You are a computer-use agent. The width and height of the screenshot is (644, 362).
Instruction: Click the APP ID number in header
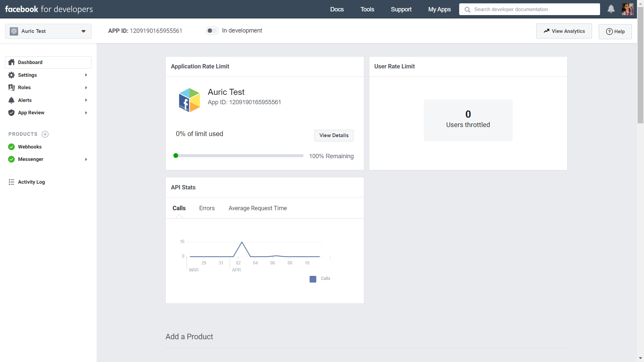click(156, 31)
